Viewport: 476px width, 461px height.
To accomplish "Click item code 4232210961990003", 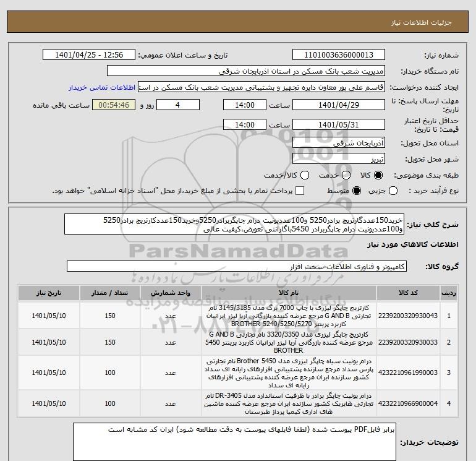I will pyautogui.click(x=408, y=373).
